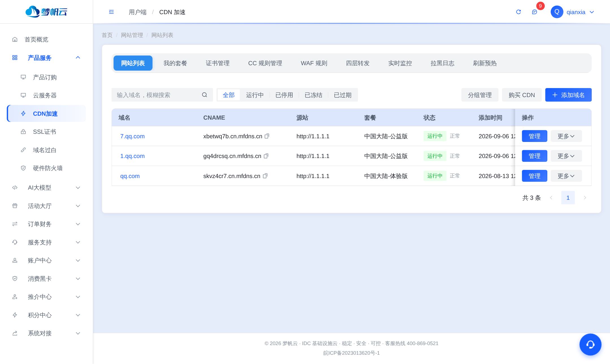Open the qq.com domain link

[130, 176]
